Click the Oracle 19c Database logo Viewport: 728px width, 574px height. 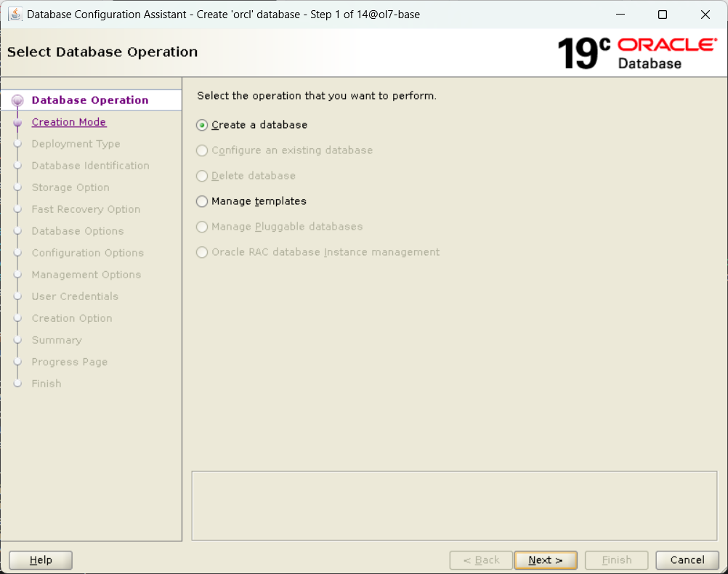(x=637, y=54)
